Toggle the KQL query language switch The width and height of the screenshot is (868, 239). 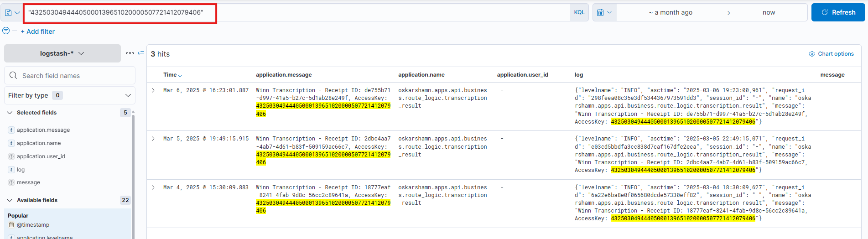pos(579,13)
